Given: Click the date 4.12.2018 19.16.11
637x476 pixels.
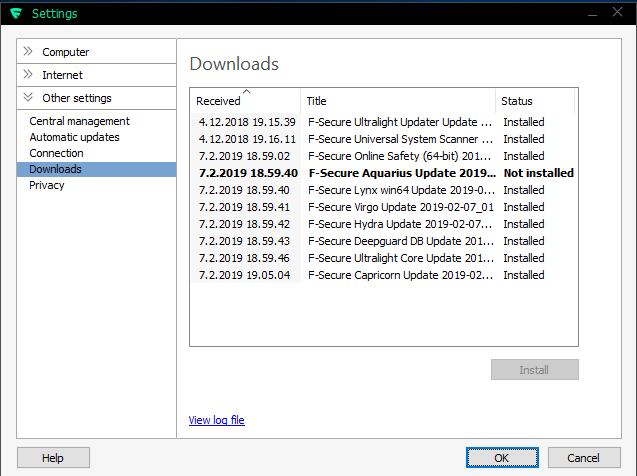Looking at the screenshot, I should [247, 139].
